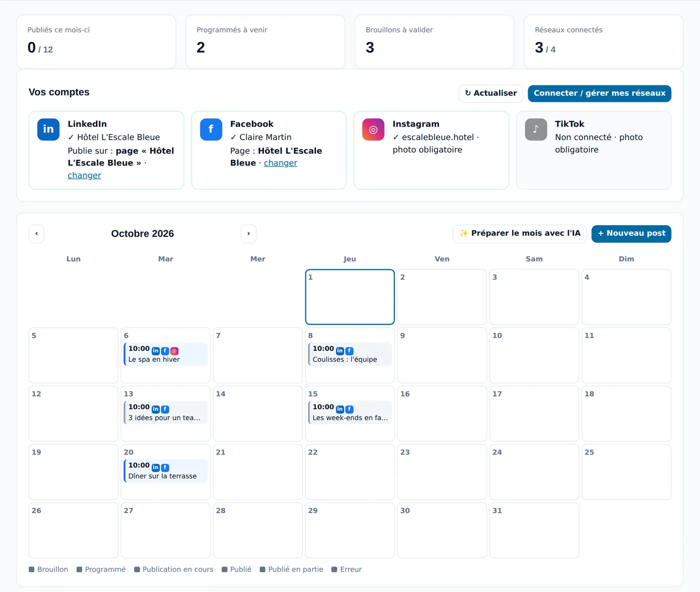Click the TikTok account logo icon

536,129
